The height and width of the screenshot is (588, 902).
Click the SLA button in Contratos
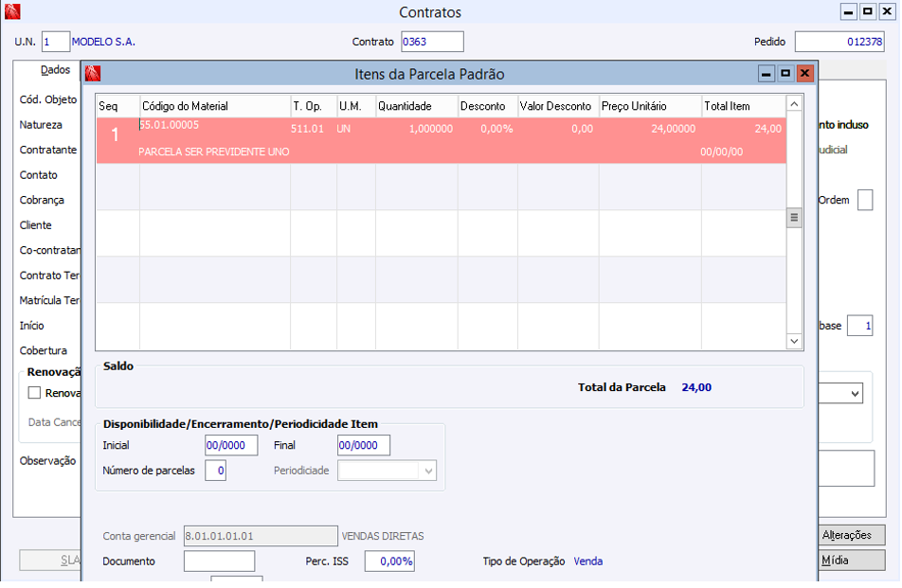(x=50, y=561)
